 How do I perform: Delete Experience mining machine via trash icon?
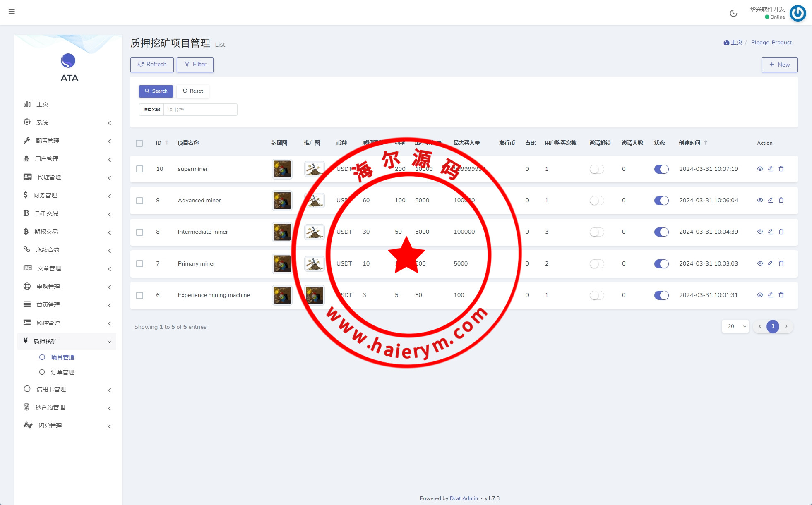[x=781, y=295]
